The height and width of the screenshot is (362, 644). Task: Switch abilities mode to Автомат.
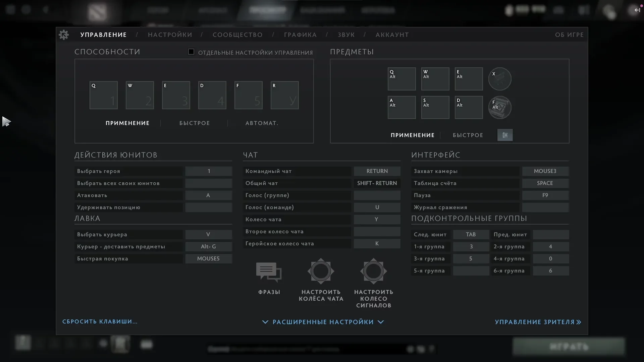tap(262, 123)
